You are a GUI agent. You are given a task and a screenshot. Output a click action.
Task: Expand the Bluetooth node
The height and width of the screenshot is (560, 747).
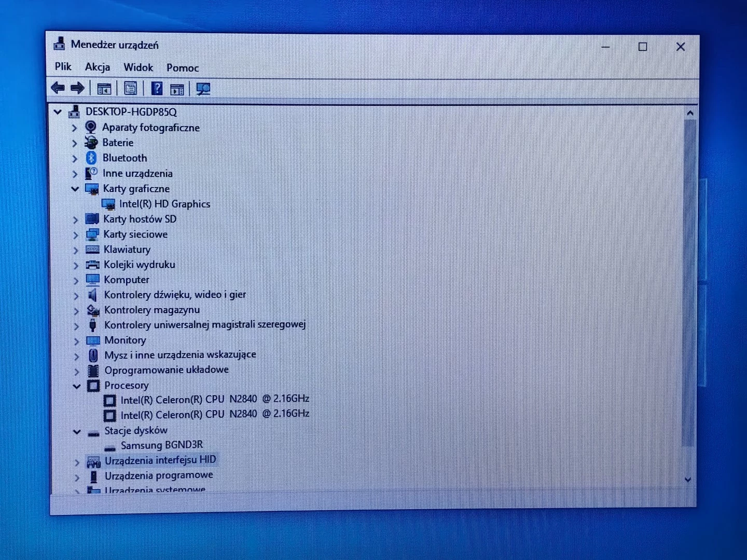(75, 159)
